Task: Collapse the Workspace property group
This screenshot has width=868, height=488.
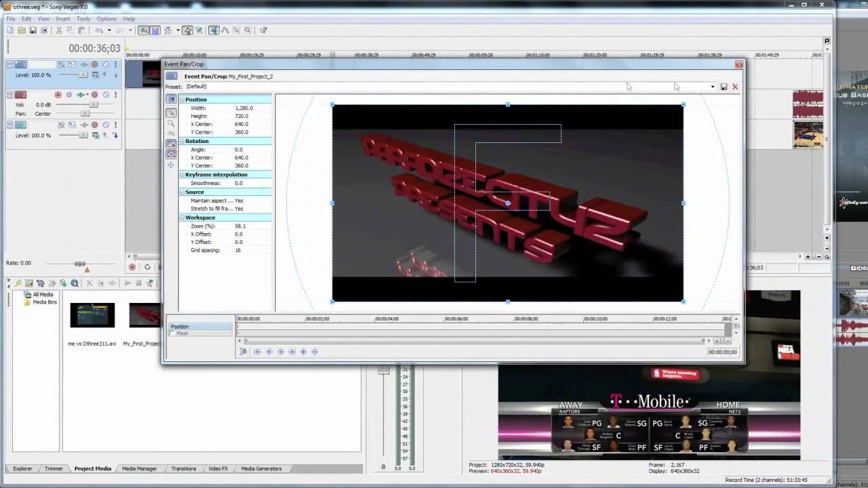Action: coord(182,218)
